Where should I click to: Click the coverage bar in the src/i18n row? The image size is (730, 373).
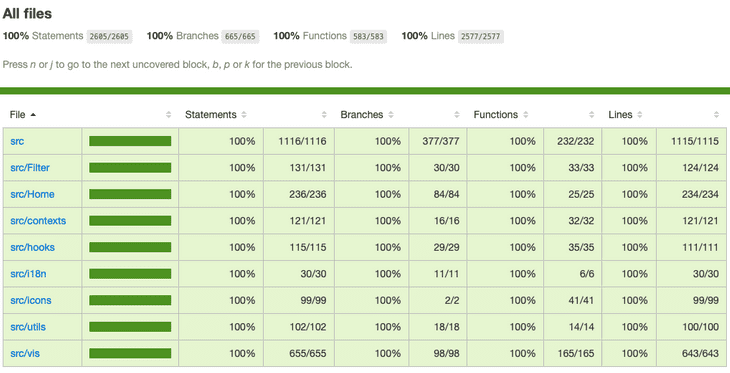tap(130, 274)
